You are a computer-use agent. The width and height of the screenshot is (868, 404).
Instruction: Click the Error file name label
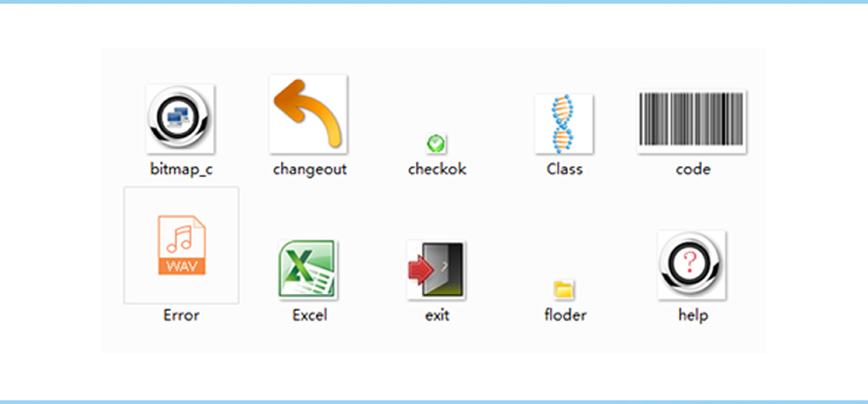pos(181,315)
